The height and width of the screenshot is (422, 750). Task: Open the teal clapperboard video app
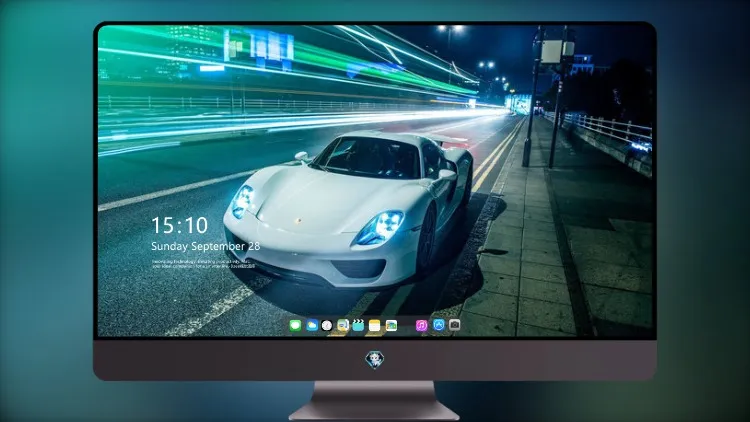[x=358, y=326]
